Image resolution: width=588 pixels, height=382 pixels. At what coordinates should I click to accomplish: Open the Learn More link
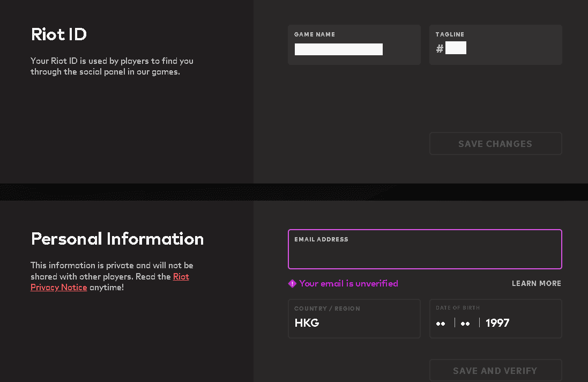(536, 283)
